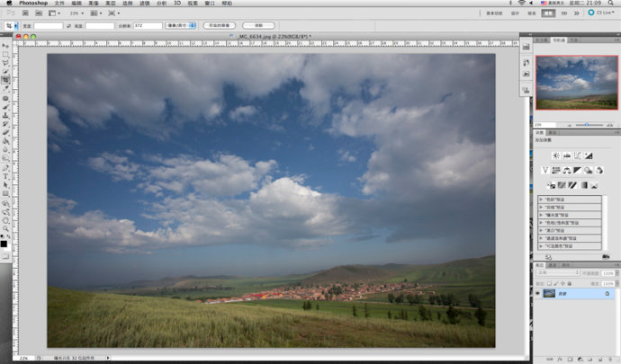Toggle lock all in Layers panel
The height and width of the screenshot is (364, 621).
click(x=570, y=284)
